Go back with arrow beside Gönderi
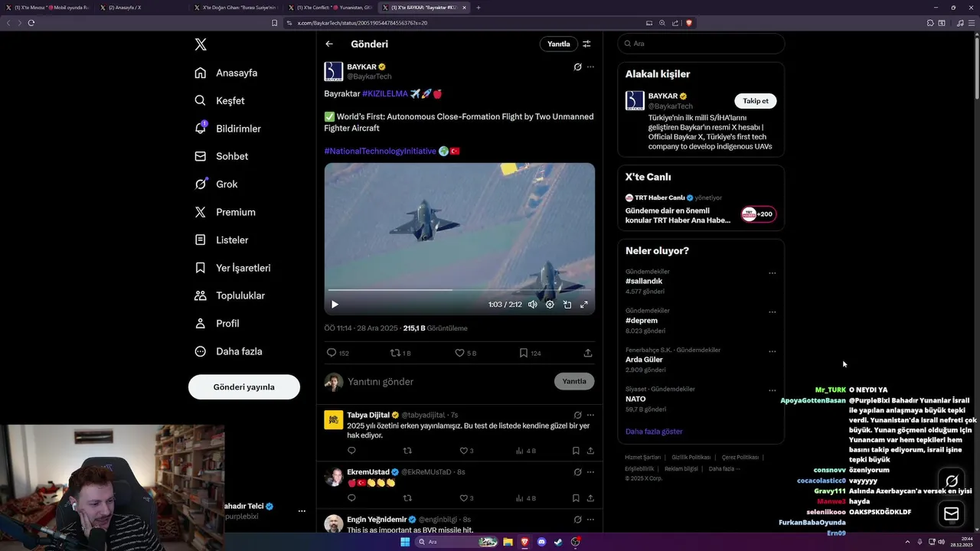The image size is (980, 551). click(x=329, y=44)
